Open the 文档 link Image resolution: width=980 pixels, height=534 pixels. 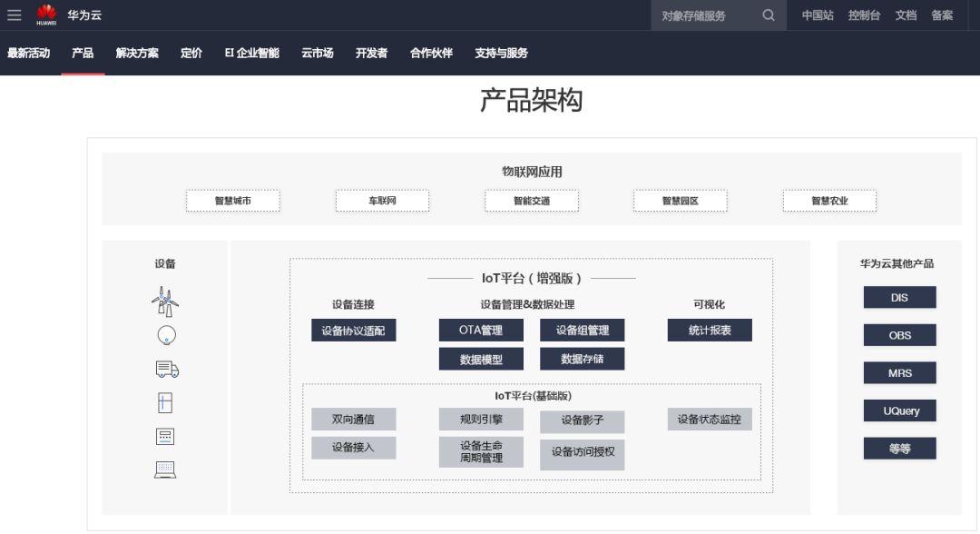(906, 15)
